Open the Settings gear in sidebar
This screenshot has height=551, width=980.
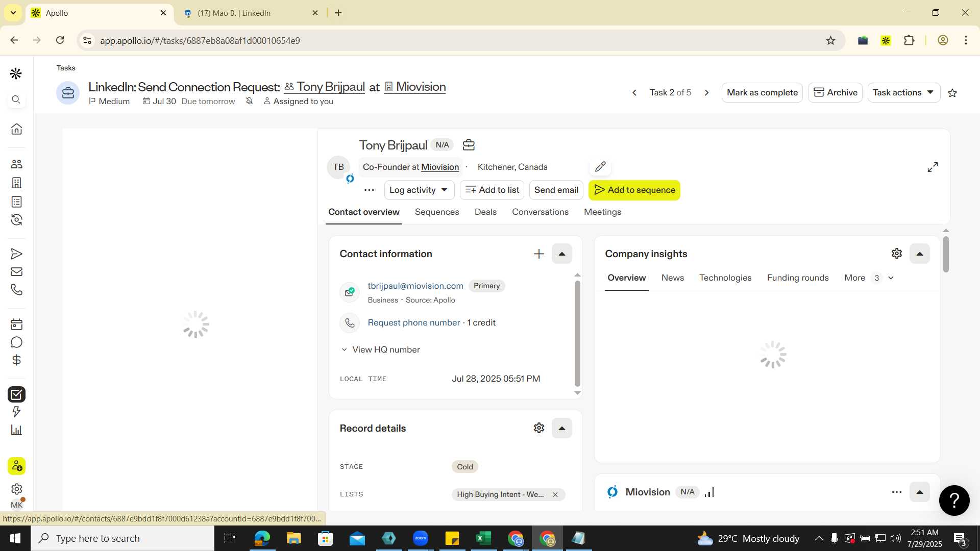click(16, 489)
